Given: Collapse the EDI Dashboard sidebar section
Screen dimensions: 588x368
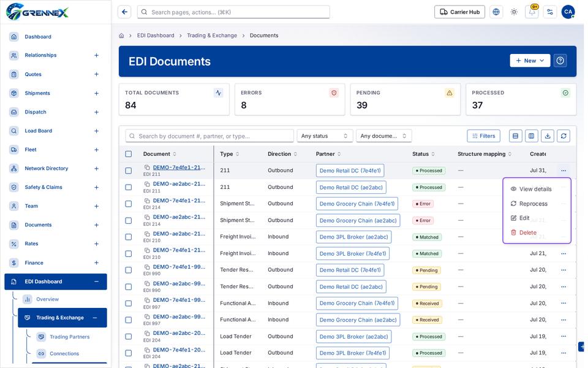Looking at the screenshot, I should pos(96,282).
